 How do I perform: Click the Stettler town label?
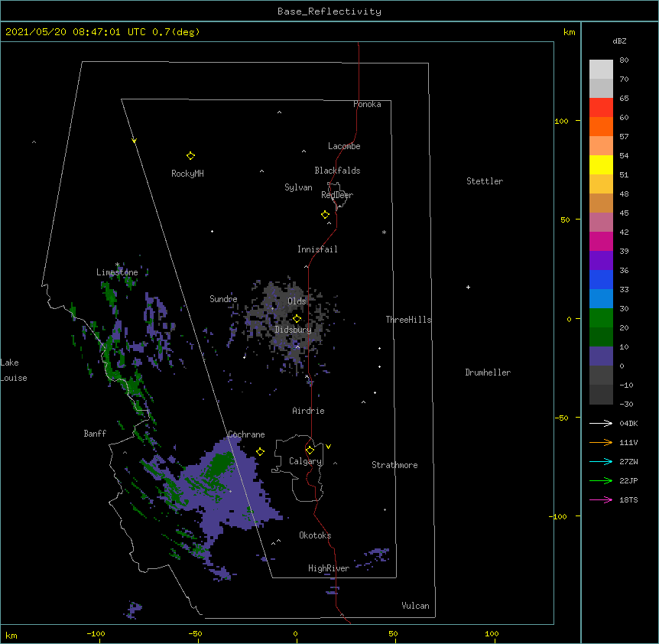(485, 181)
